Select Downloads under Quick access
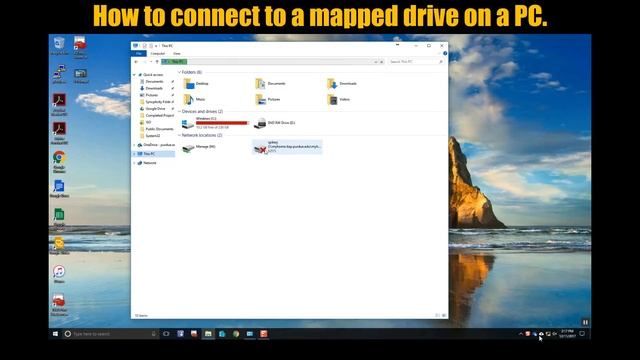 point(154,88)
